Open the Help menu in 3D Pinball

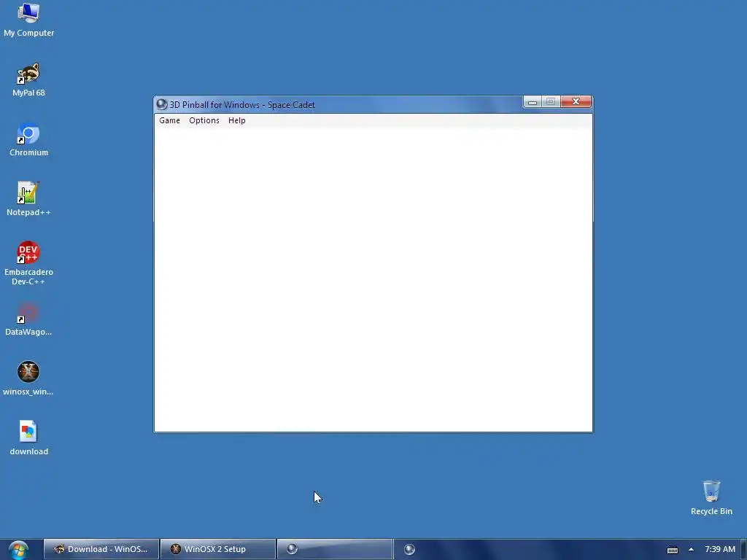click(237, 120)
